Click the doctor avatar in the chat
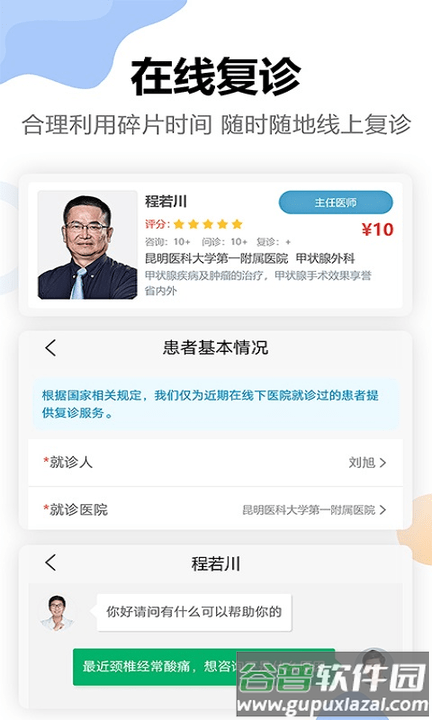Image resolution: width=432 pixels, height=720 pixels. 57,613
